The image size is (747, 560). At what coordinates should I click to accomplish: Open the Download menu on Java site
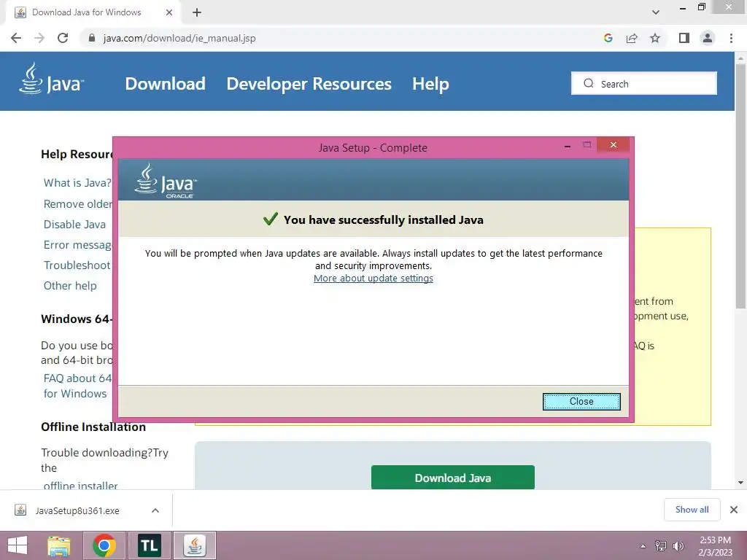click(166, 84)
